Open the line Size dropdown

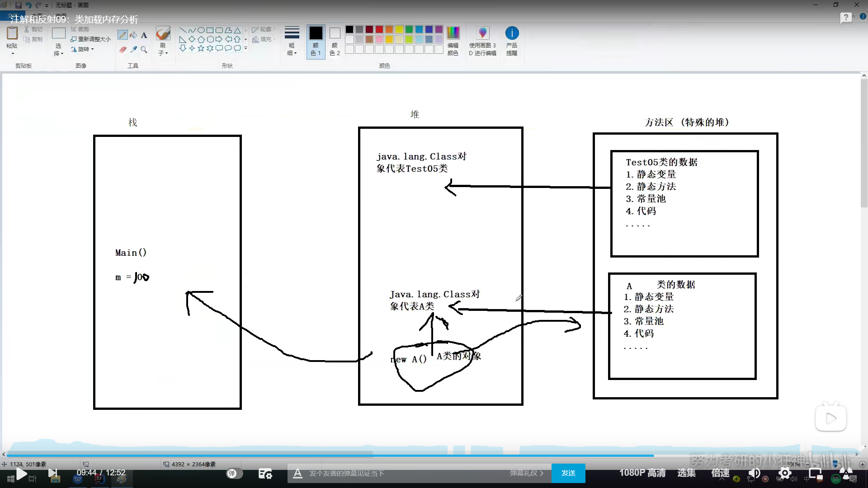click(292, 41)
